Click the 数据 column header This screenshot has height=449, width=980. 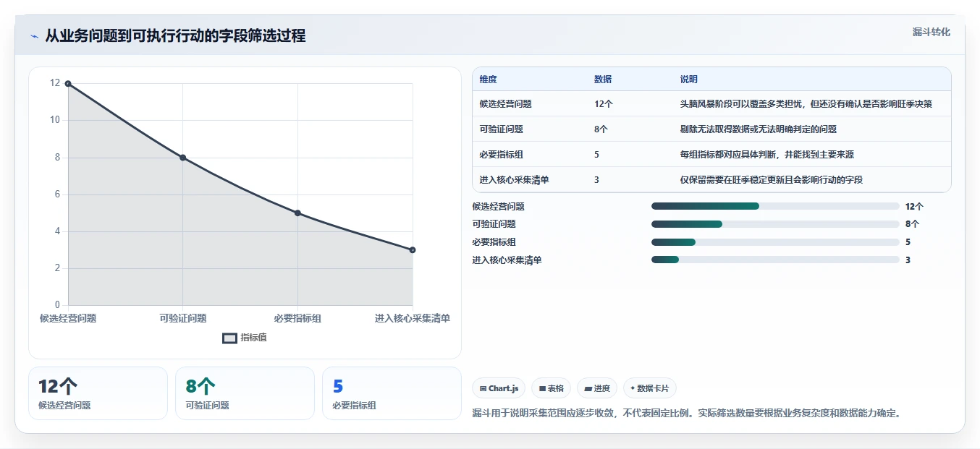(603, 80)
